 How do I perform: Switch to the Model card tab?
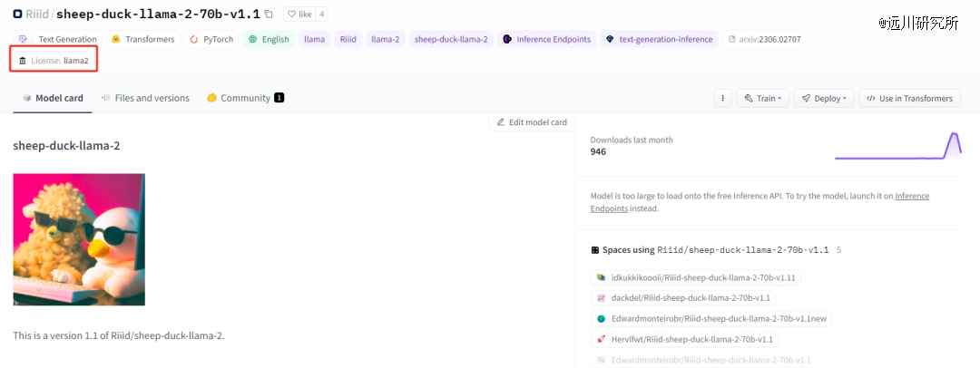click(x=53, y=98)
